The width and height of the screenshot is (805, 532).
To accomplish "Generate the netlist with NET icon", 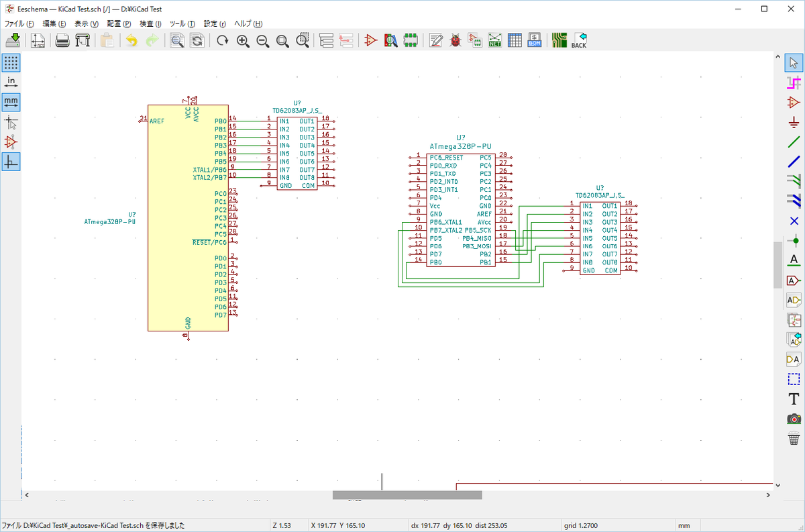I will coord(495,41).
